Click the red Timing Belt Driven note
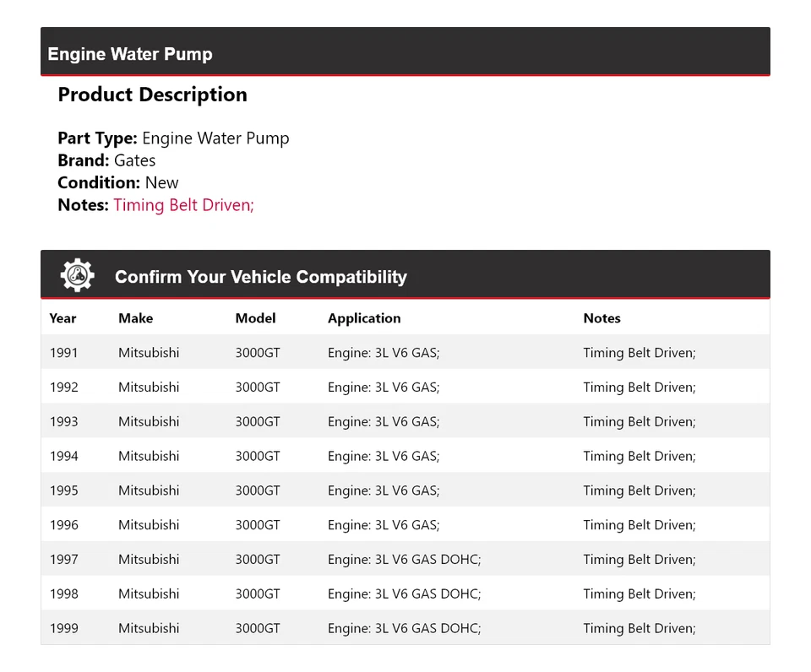 [x=183, y=204]
